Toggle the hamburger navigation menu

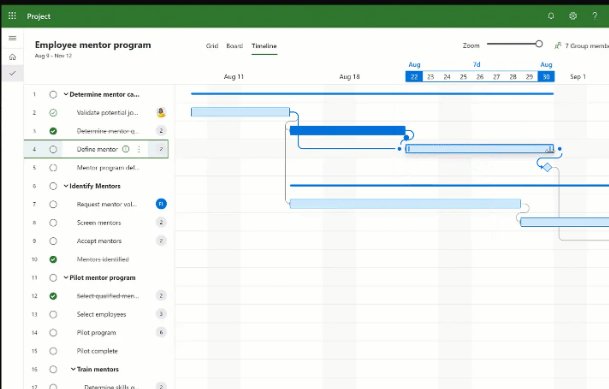coord(12,38)
